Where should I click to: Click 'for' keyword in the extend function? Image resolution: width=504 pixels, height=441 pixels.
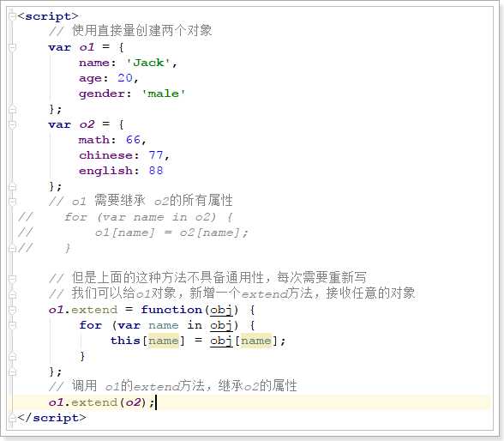(x=90, y=325)
